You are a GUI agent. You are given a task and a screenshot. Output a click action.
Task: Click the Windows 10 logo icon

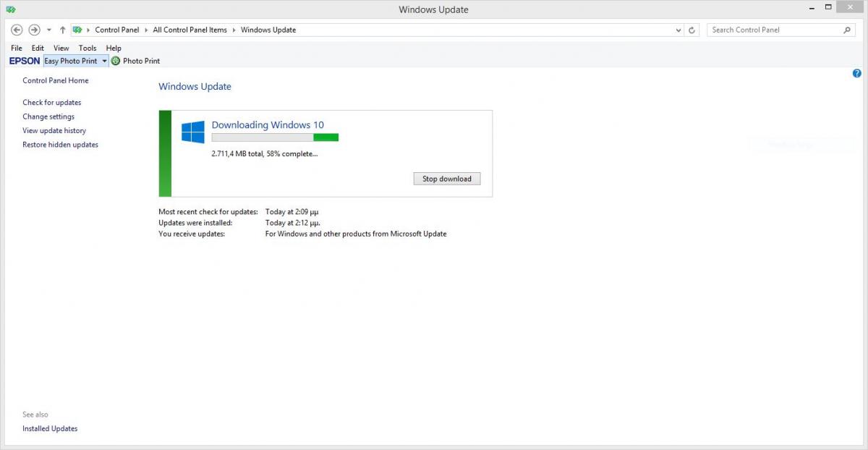pos(193,132)
